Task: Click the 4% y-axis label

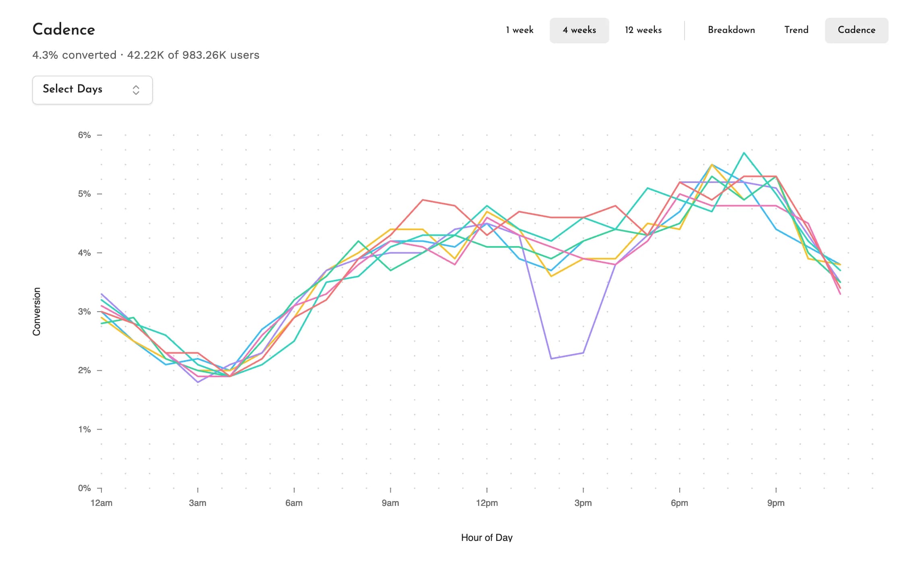Action: 85,253
